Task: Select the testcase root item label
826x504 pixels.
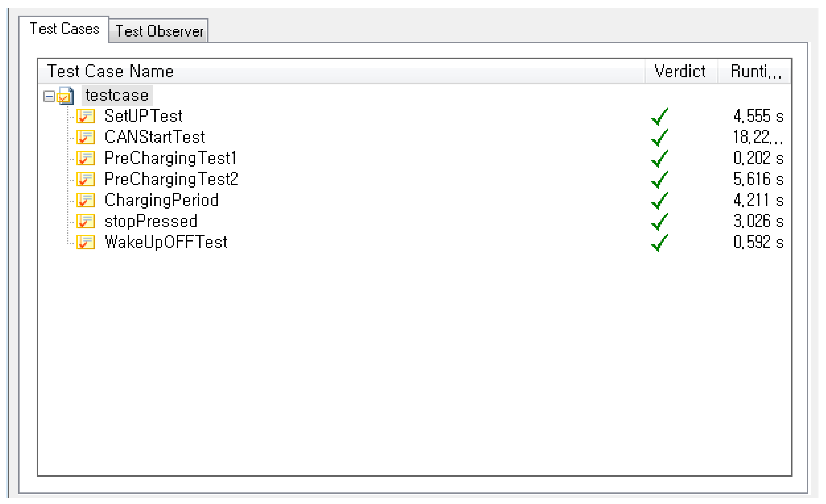Action: pos(117,95)
